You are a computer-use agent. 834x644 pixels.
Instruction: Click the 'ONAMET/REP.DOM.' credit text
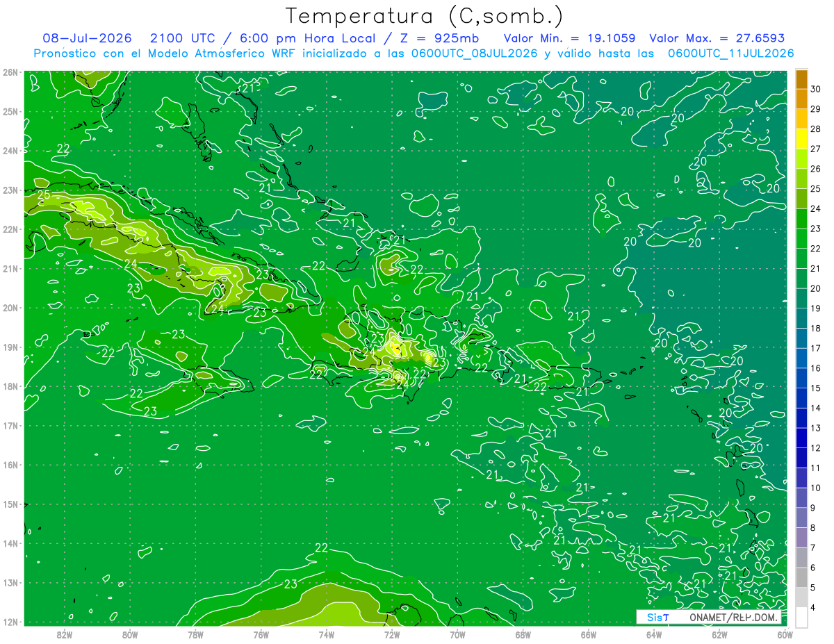[x=734, y=617]
